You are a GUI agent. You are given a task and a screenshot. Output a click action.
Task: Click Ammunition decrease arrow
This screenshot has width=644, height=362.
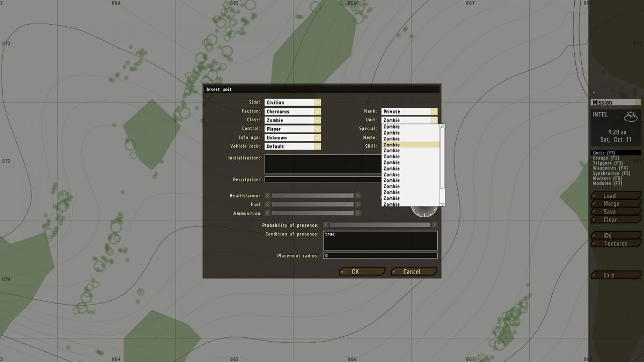tap(268, 213)
